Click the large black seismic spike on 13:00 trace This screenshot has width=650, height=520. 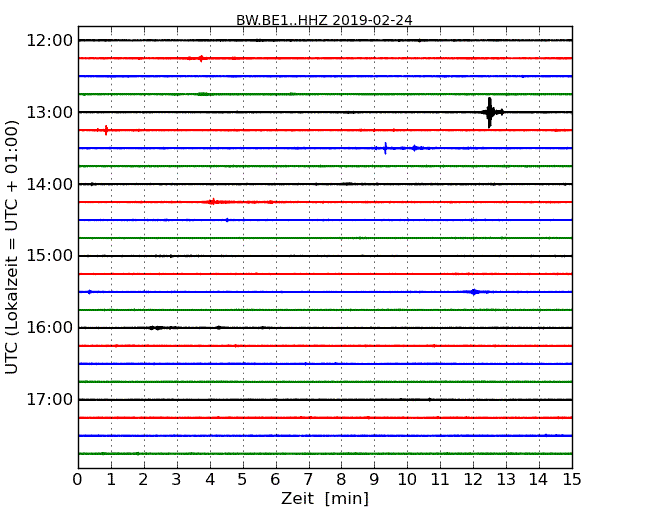pos(490,112)
